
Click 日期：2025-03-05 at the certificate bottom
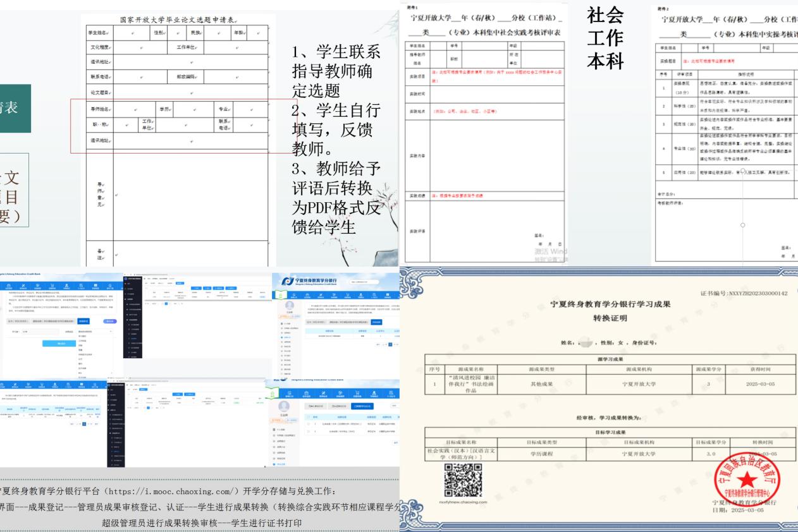[739, 511]
